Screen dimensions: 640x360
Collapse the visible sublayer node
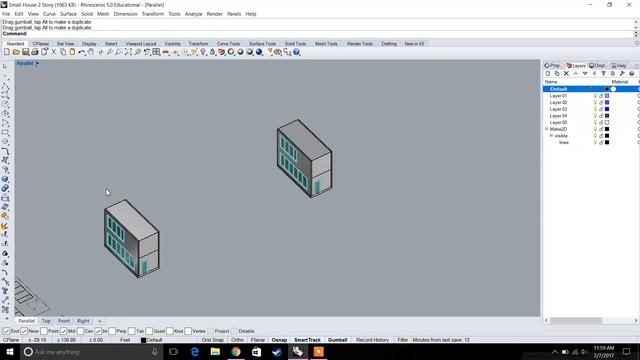551,136
